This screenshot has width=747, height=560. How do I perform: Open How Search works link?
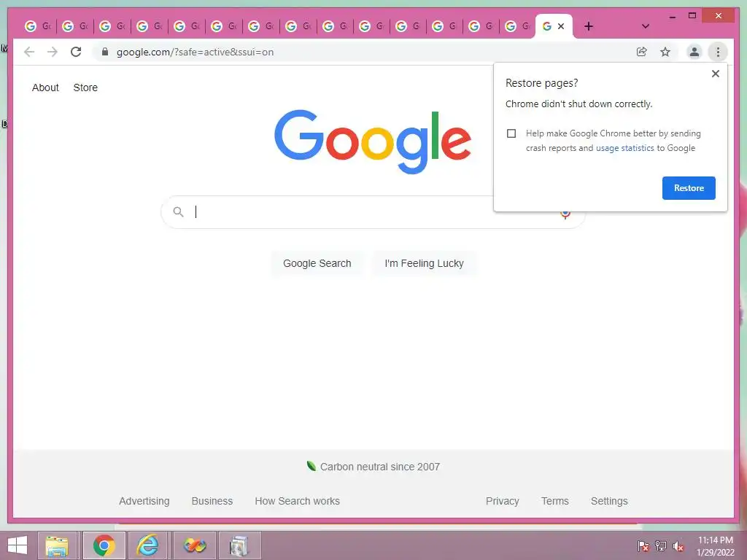point(298,501)
